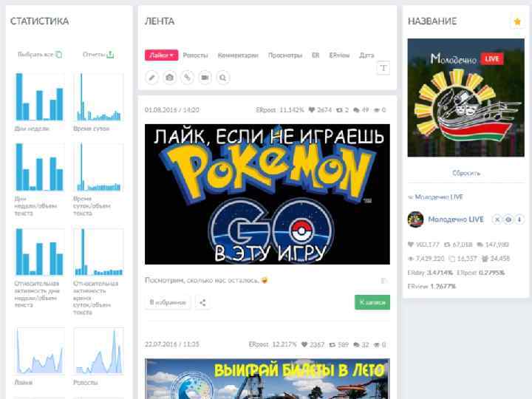Screen dimensions: 532x399
Task: Open the Лайки sort dropdown
Action: click(x=161, y=55)
